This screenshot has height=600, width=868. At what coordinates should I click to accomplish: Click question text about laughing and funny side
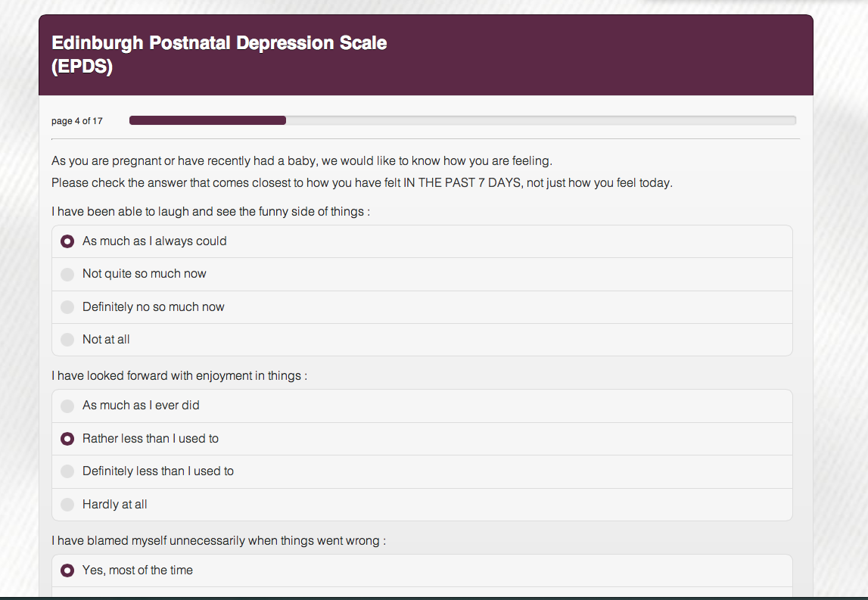point(211,211)
